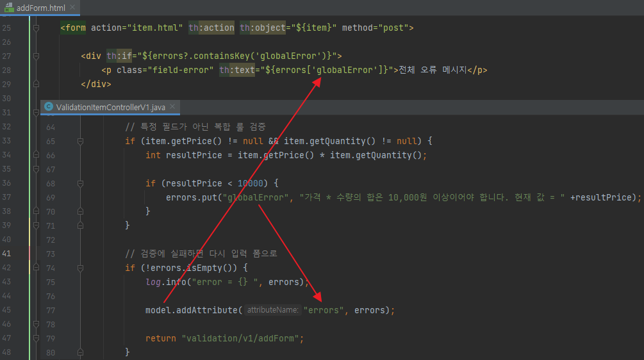
Task: Toggle fold marker at addForm line 35
Action: [36, 168]
